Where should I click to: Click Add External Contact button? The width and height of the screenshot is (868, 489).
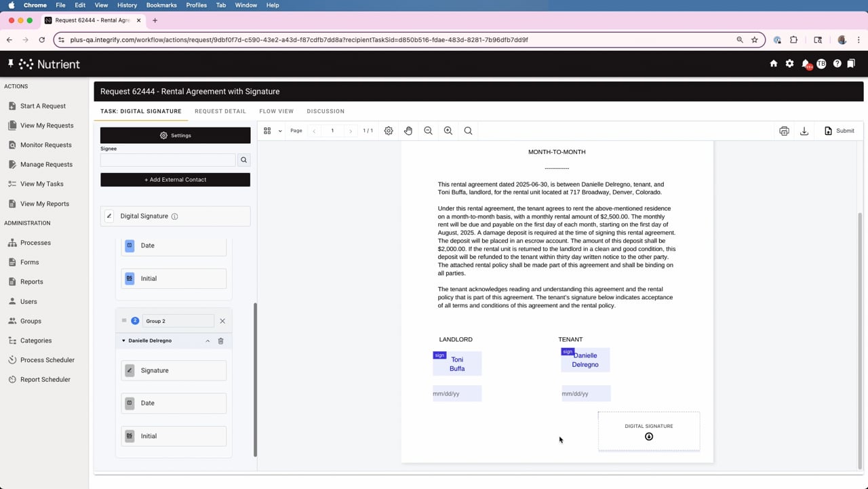[x=175, y=180]
